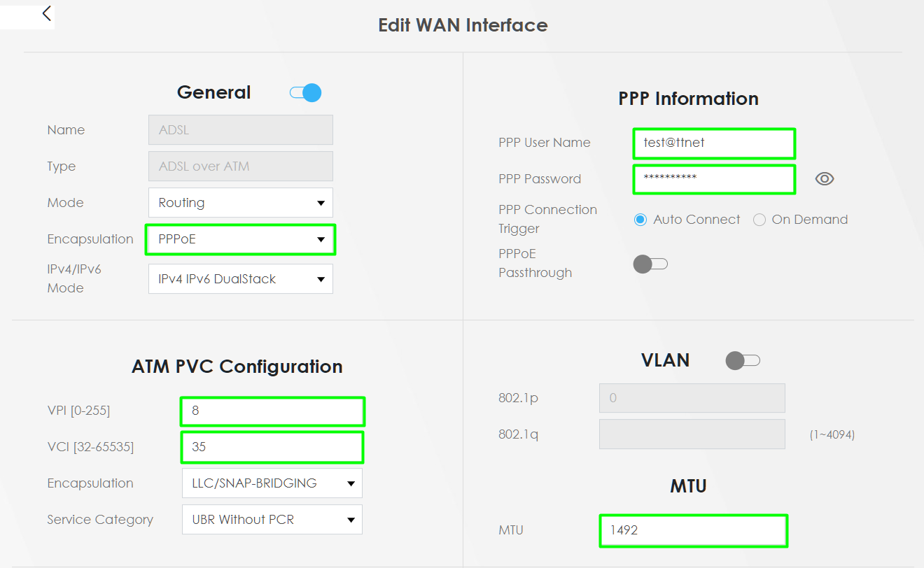Expand Service Category UBR Without PCR dropdown
Screen dimensions: 924x568
tap(272, 520)
